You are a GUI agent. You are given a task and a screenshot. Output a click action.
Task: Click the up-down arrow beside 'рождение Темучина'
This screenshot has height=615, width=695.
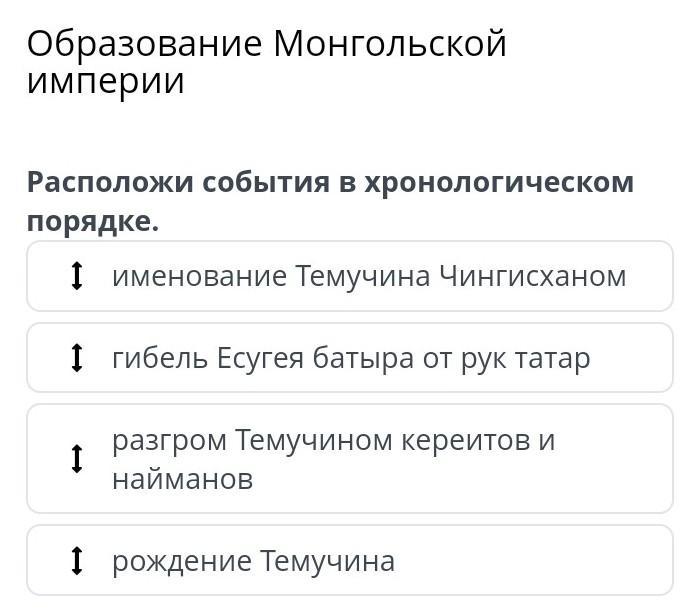76,561
